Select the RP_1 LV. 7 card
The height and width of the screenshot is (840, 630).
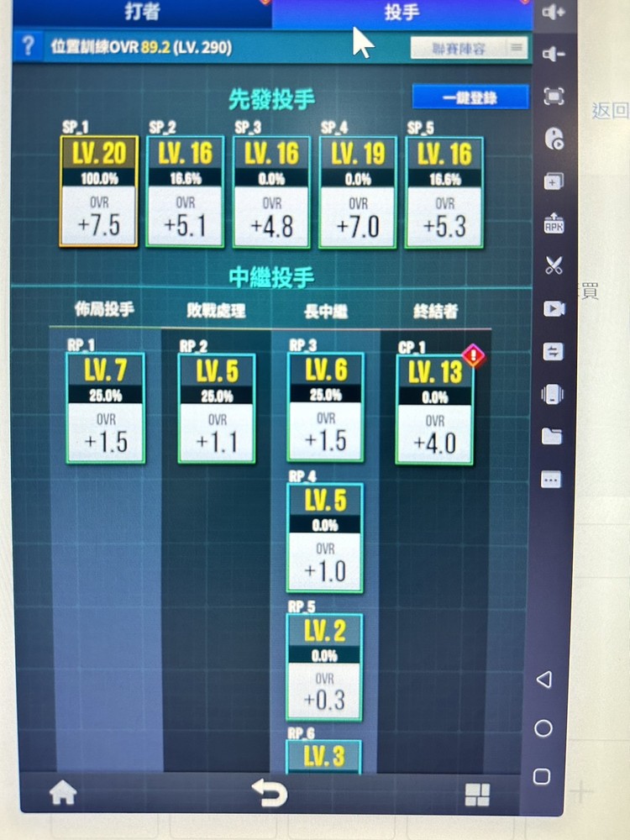[x=106, y=407]
